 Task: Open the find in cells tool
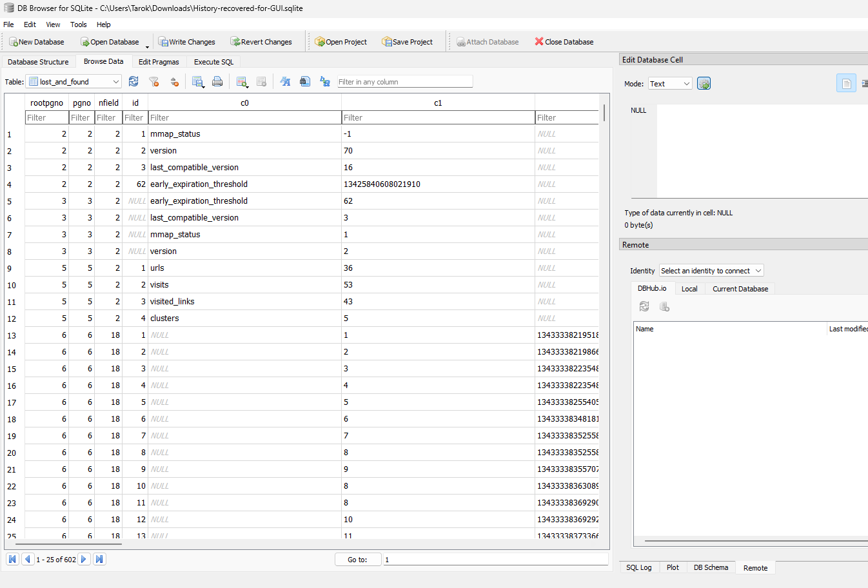click(305, 82)
